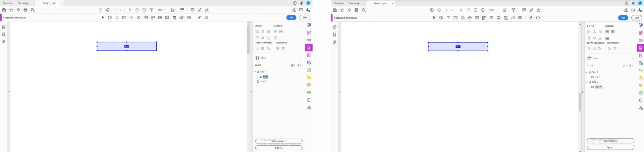Open help icon in left window title bar
644x152 pixels.
295,3
